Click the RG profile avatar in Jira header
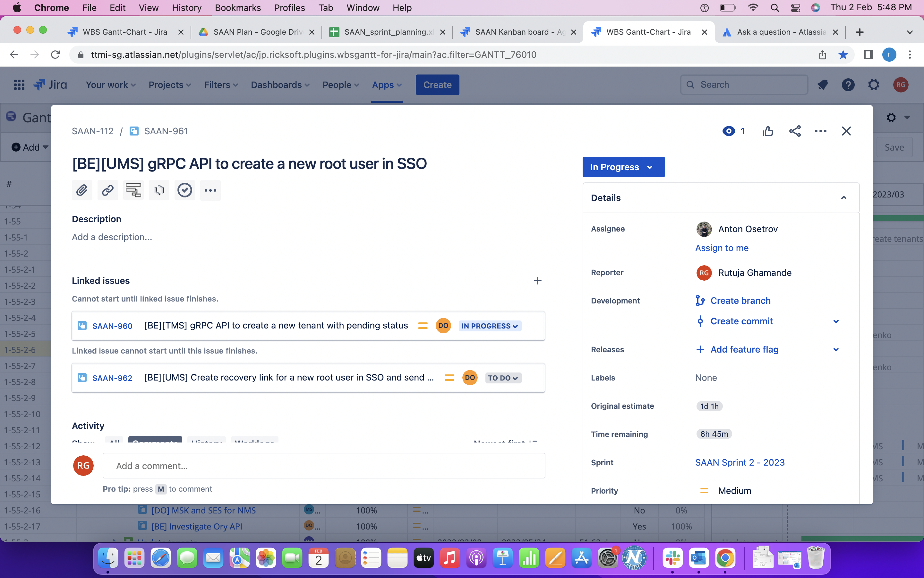 pos(901,85)
